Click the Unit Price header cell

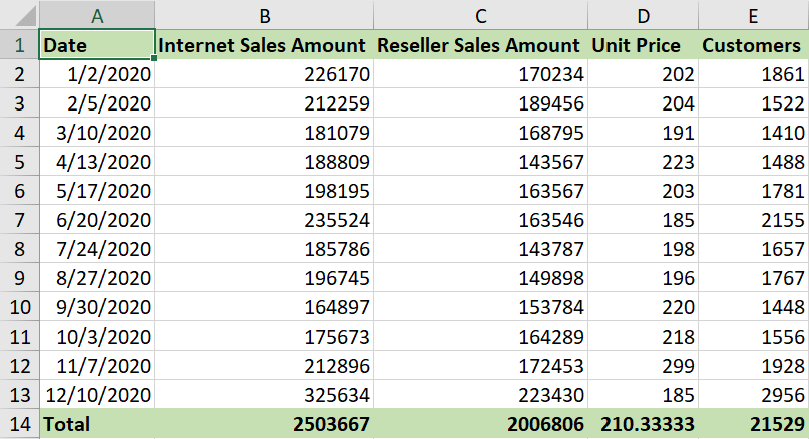[642, 45]
